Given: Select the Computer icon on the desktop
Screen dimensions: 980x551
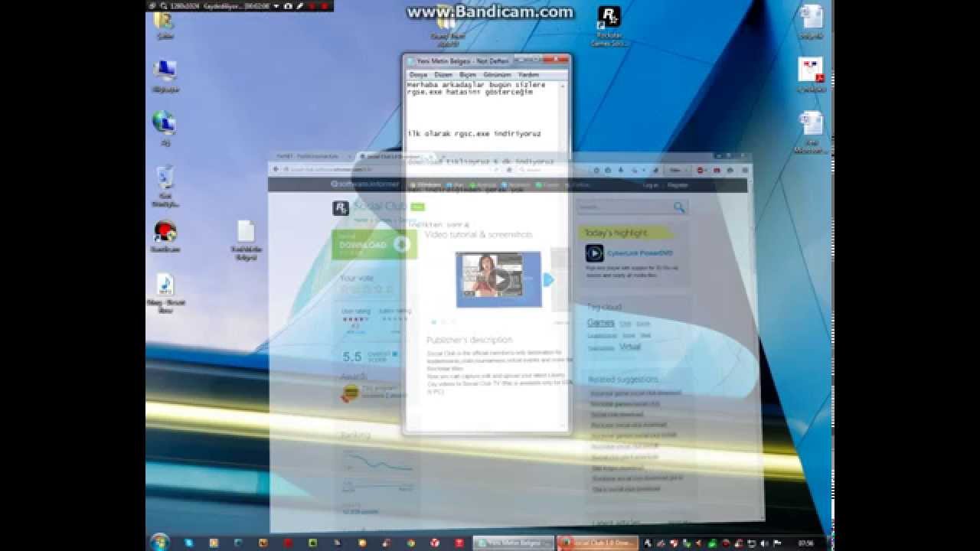Looking at the screenshot, I should pos(165,76).
